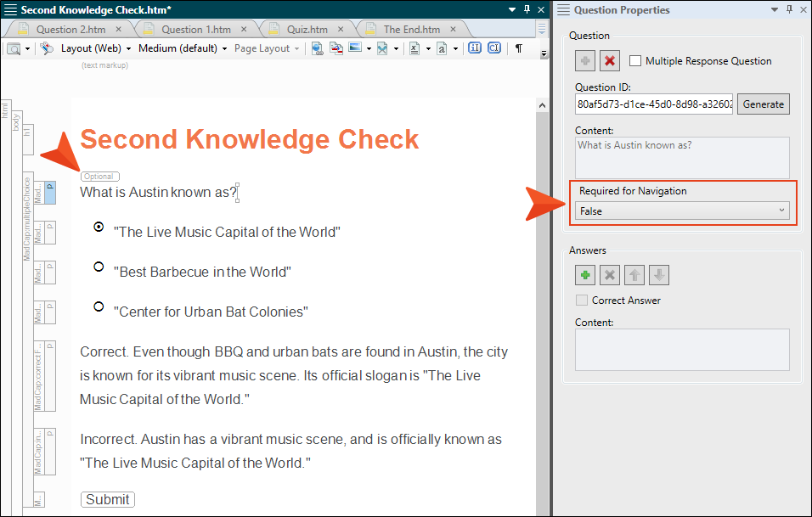Close the Quiz.htm tab
The height and width of the screenshot is (517, 812).
(341, 30)
